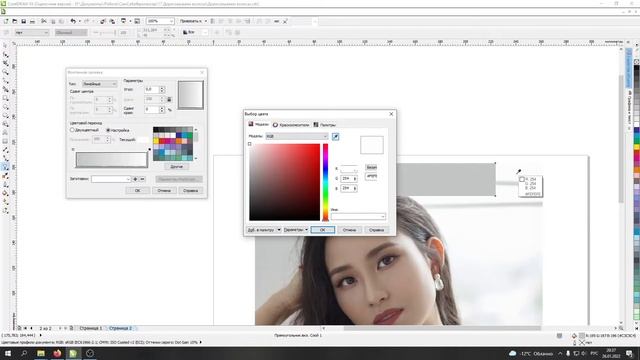Click the angle input field
640x360 pixels.
151,89
